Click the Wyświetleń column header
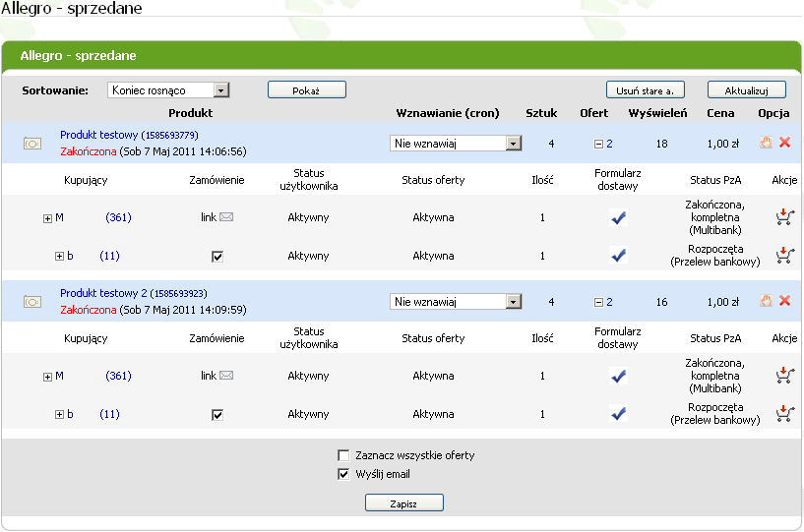Viewport: 804px width, 532px height. pyautogui.click(x=658, y=113)
